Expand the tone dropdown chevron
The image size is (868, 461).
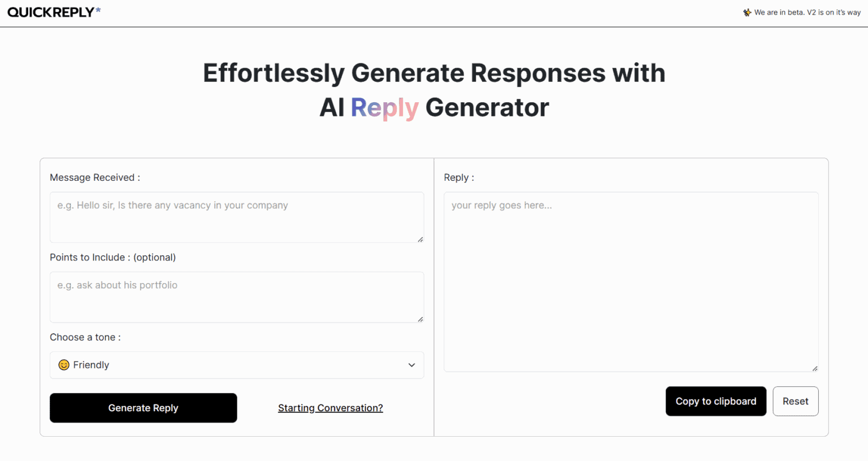coord(411,365)
